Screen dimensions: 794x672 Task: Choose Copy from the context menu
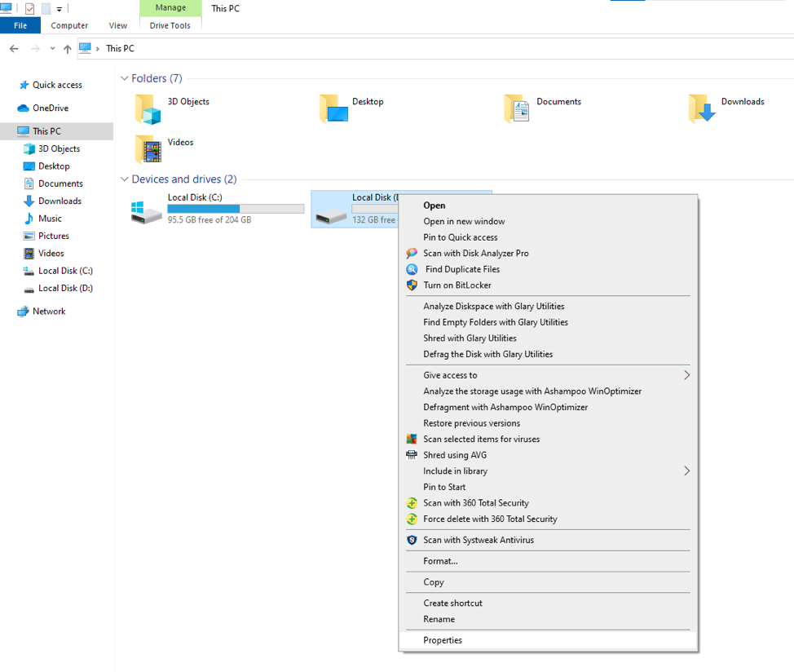pyautogui.click(x=548, y=582)
